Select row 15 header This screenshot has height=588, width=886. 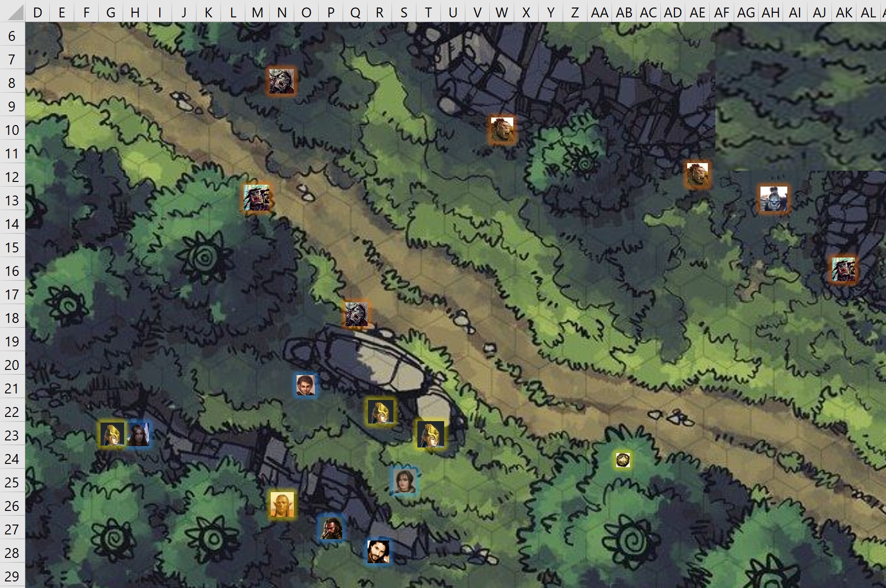coord(12,247)
